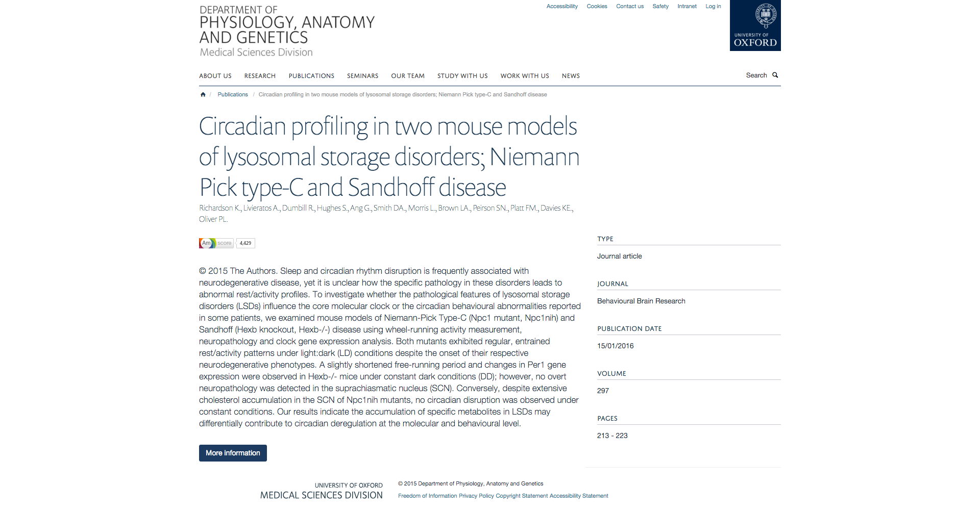Open the University of Oxford logo
The image size is (980, 512).
pos(755,25)
